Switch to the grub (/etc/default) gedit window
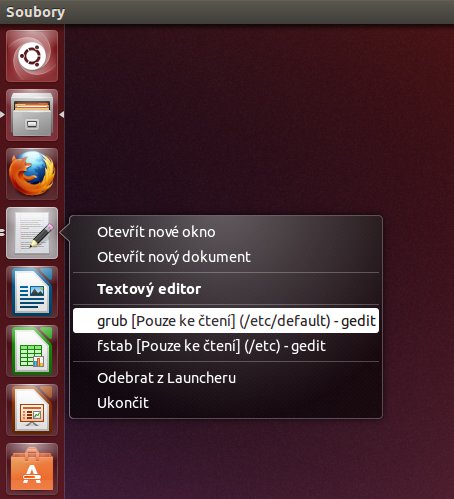This screenshot has width=454, height=499. (226, 321)
